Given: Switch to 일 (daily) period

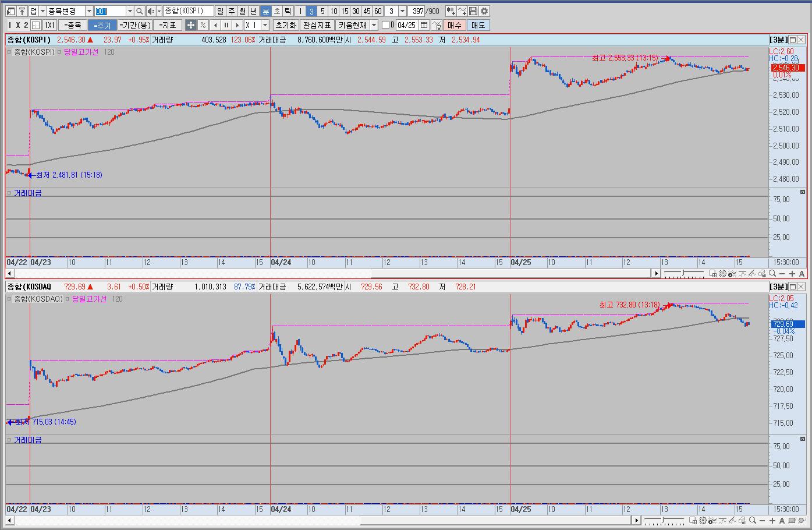Looking at the screenshot, I should click(220, 11).
